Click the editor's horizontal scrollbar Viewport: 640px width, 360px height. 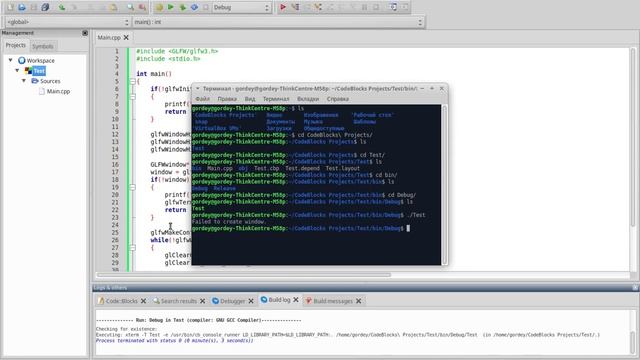[x=244, y=275]
